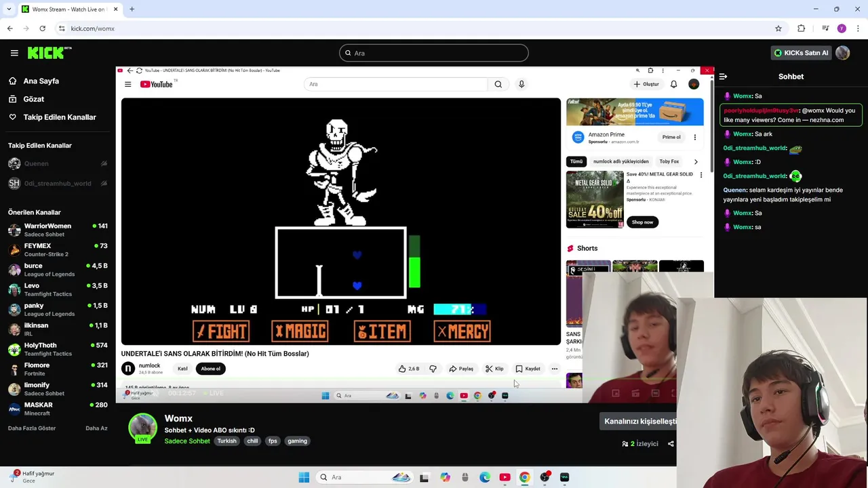Open recommended channel HolyThoth
The image size is (868, 488).
[x=58, y=349]
